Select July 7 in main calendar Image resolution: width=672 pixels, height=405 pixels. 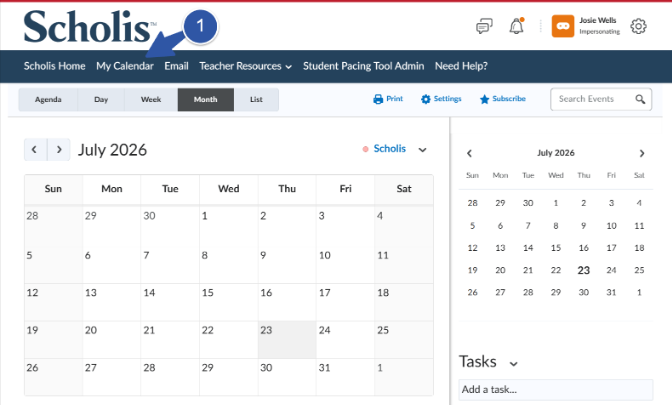pyautogui.click(x=170, y=264)
